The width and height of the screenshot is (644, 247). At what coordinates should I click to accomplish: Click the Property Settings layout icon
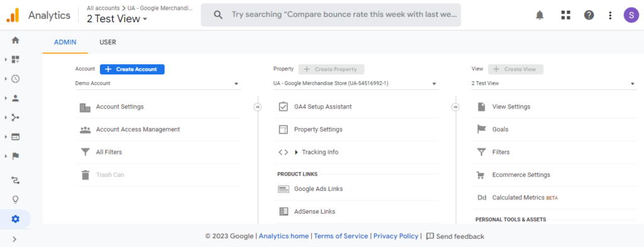tap(283, 130)
